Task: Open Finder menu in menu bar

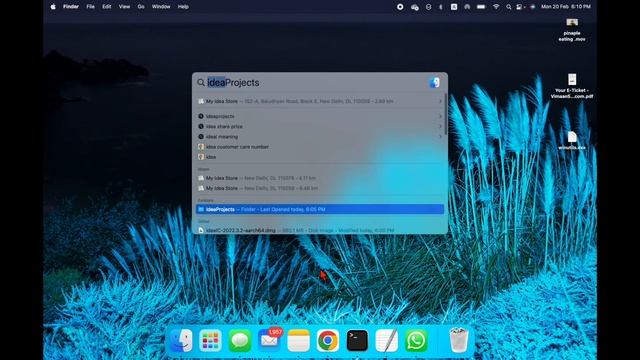Action: tap(71, 7)
